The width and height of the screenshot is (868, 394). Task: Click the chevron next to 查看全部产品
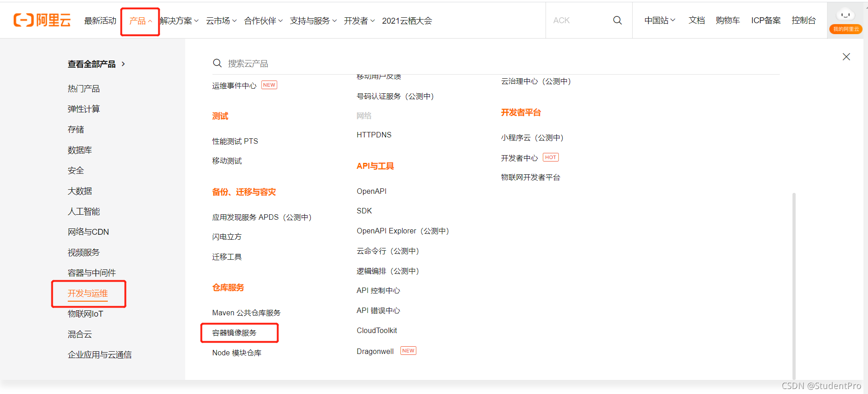coord(123,64)
